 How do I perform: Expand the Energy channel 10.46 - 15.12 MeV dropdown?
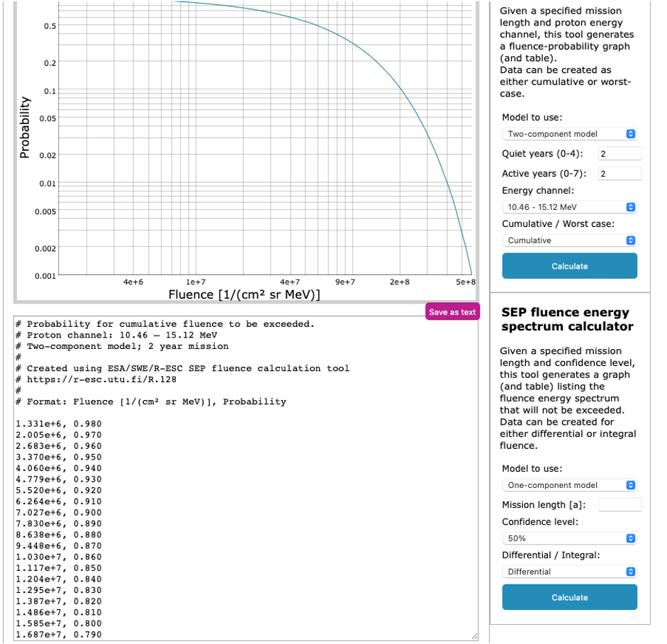tap(569, 207)
